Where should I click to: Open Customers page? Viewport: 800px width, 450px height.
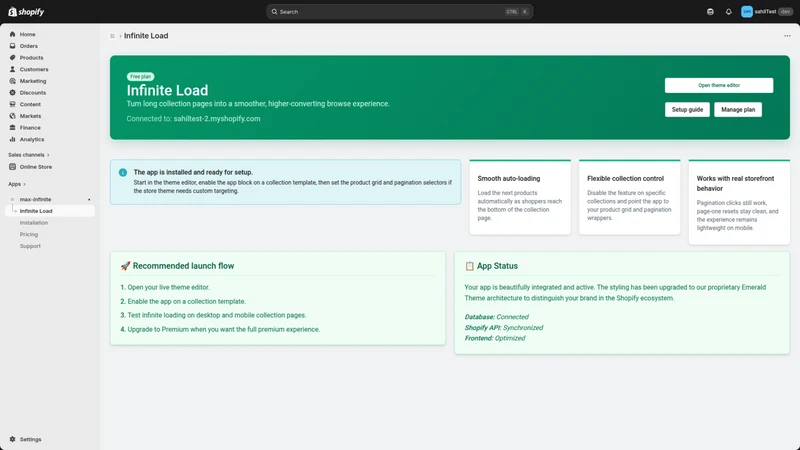click(x=34, y=69)
